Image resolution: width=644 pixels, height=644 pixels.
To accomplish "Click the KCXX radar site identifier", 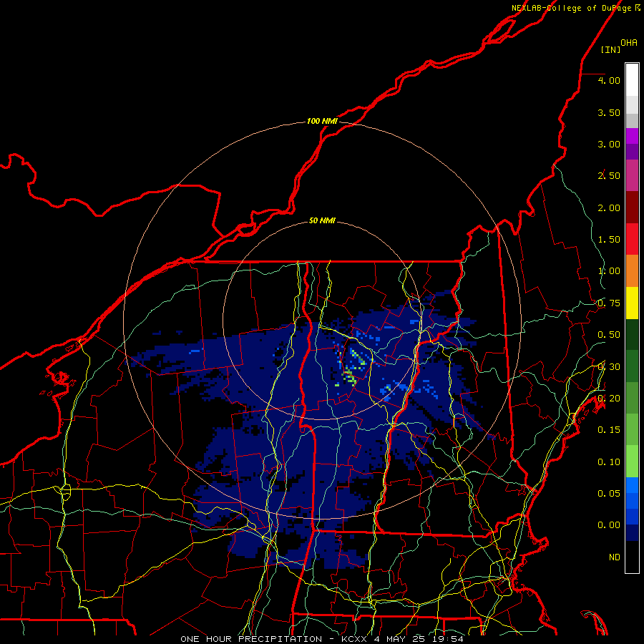I will click(x=354, y=639).
